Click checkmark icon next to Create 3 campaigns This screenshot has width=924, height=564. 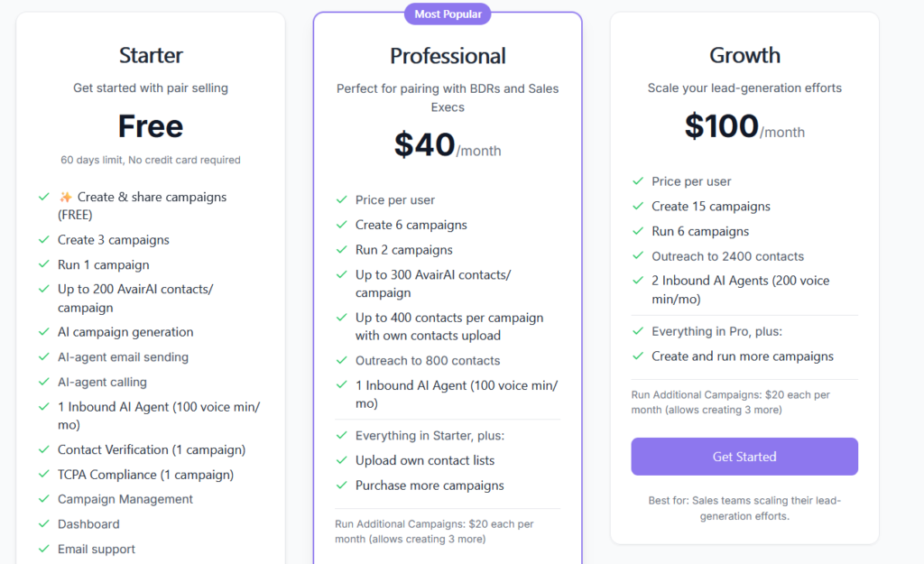coord(43,240)
